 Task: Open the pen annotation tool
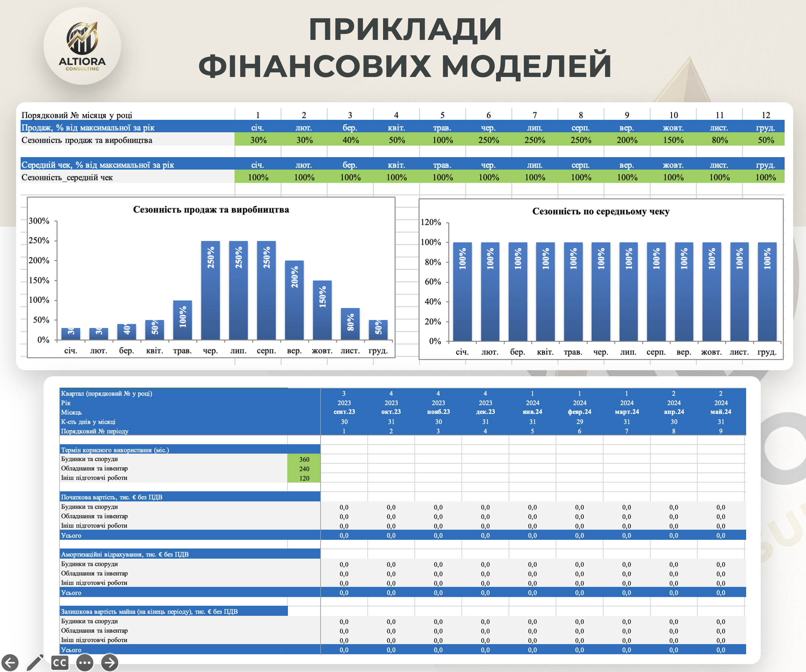pyautogui.click(x=35, y=662)
